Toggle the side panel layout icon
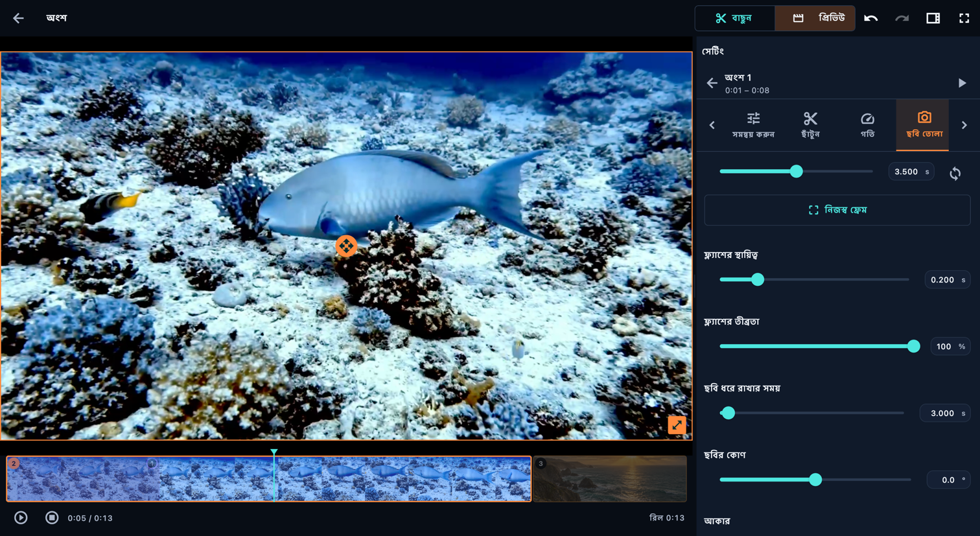This screenshot has width=980, height=536. pos(933,18)
